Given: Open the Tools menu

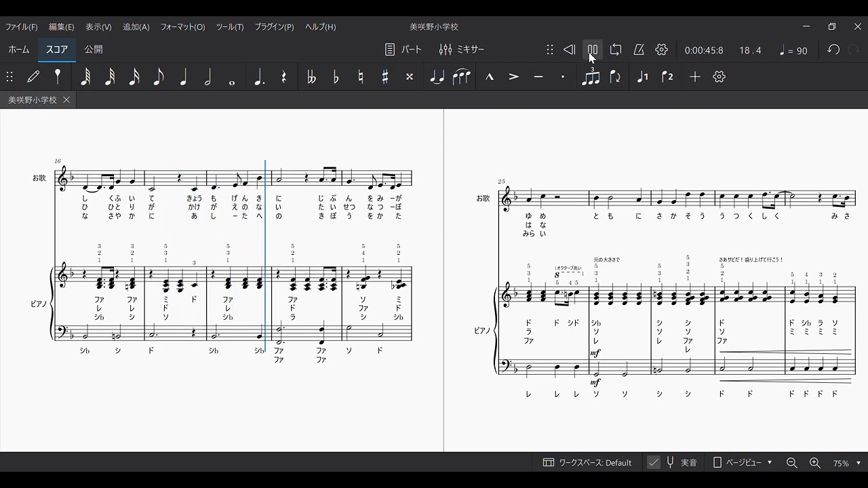Looking at the screenshot, I should pyautogui.click(x=230, y=27).
